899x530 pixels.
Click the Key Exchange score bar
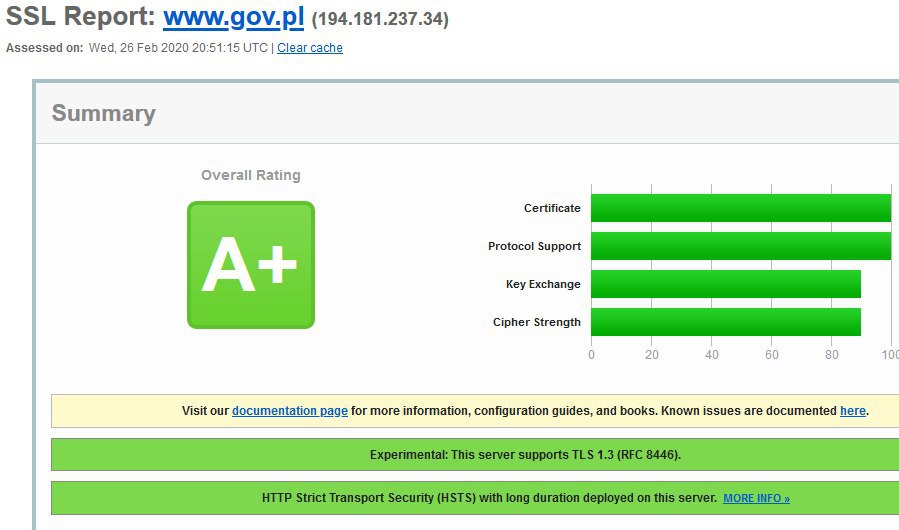pos(726,284)
